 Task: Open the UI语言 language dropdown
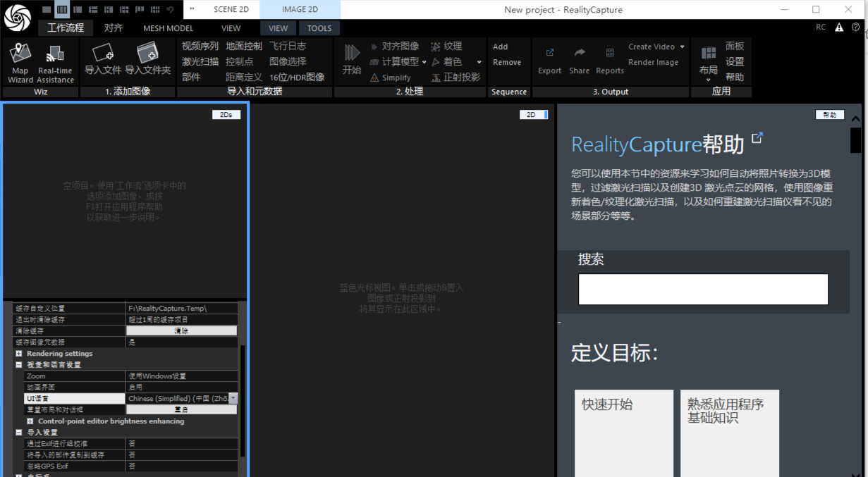click(x=233, y=399)
